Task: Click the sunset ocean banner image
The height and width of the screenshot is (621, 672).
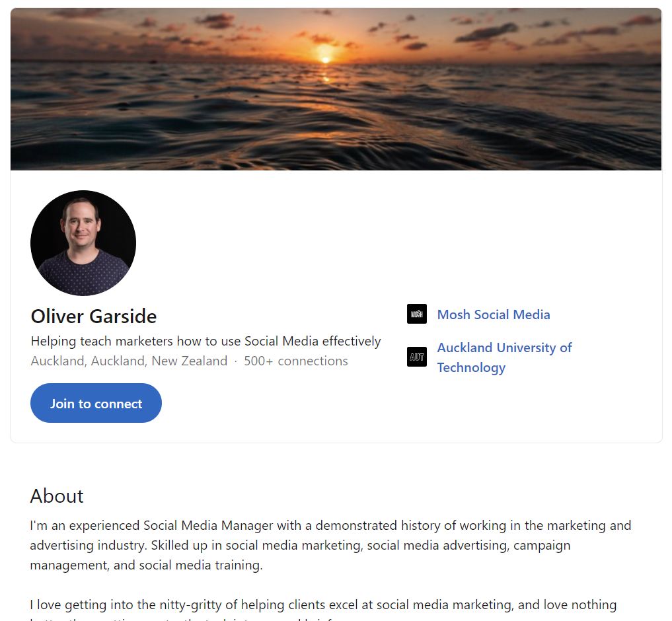Action: click(336, 89)
